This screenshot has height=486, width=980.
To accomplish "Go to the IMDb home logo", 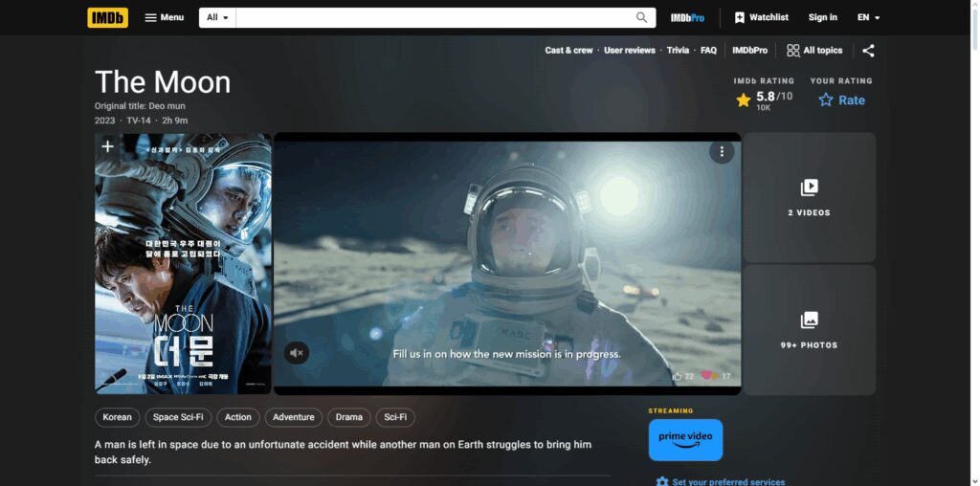I will point(107,17).
